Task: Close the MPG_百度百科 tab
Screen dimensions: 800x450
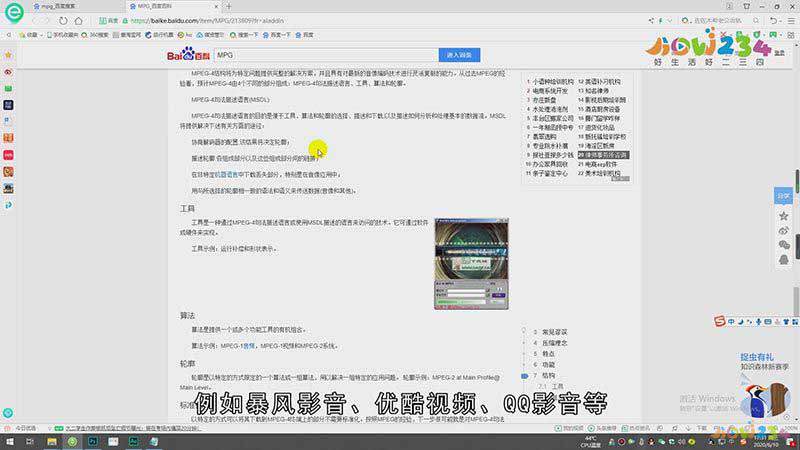Action: [x=216, y=7]
